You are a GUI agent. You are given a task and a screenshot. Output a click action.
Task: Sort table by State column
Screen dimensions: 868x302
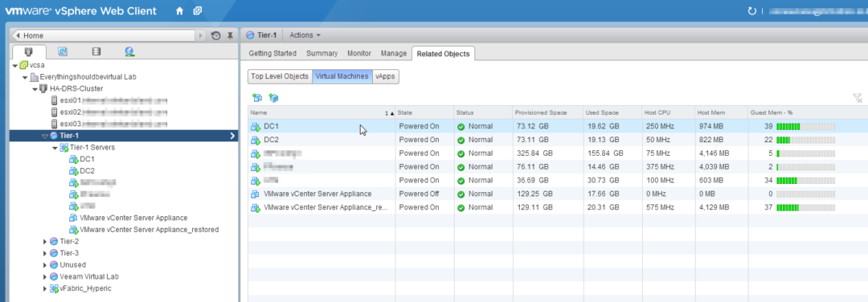(424, 112)
